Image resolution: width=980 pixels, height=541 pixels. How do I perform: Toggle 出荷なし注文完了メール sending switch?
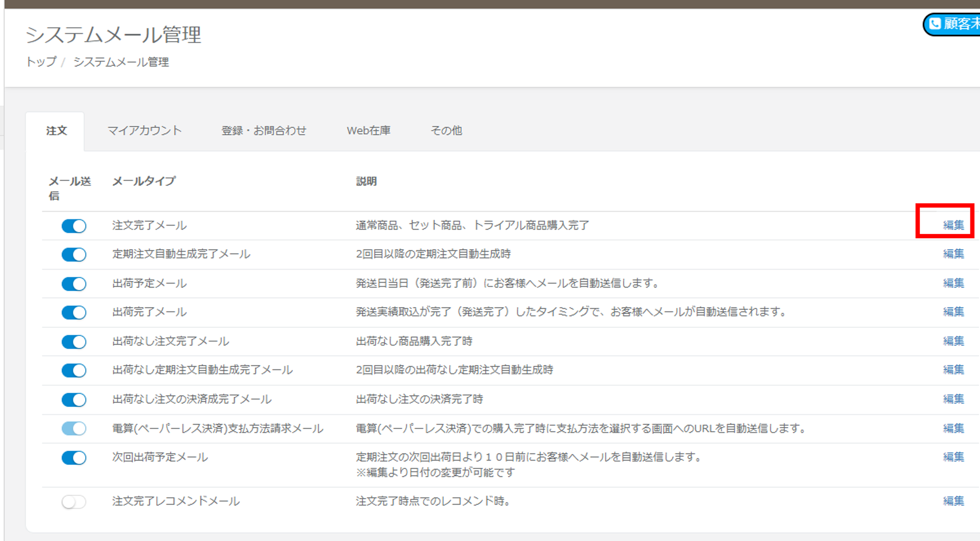coord(74,342)
